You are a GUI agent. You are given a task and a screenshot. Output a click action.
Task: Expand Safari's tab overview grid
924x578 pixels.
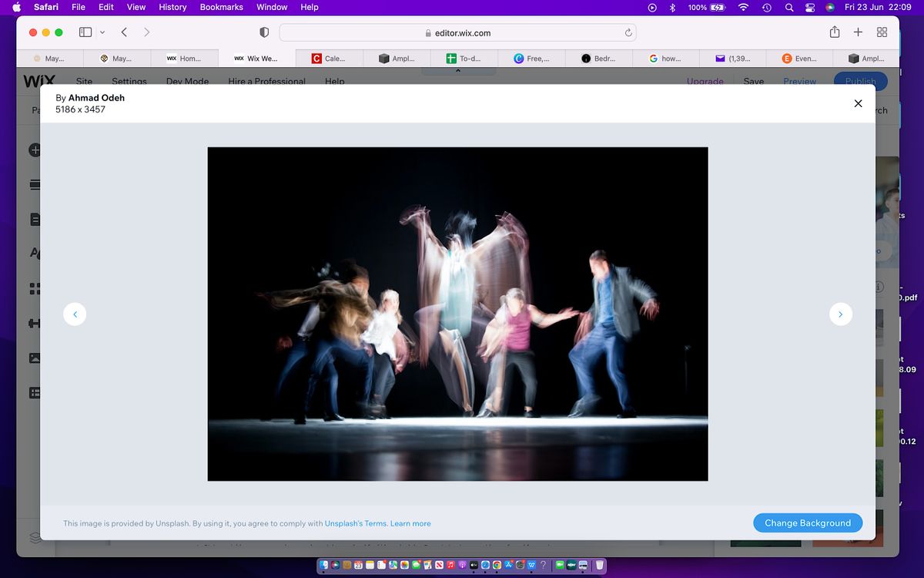(882, 32)
